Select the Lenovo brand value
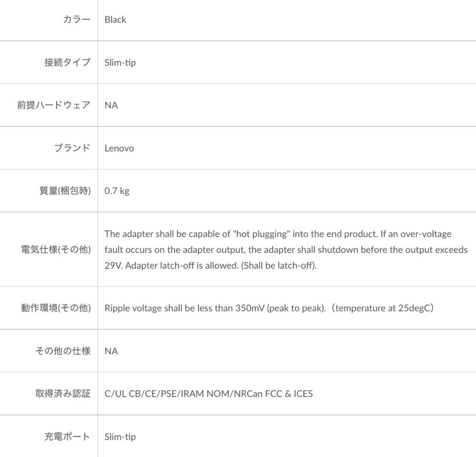This screenshot has height=457, width=476. 119,148
